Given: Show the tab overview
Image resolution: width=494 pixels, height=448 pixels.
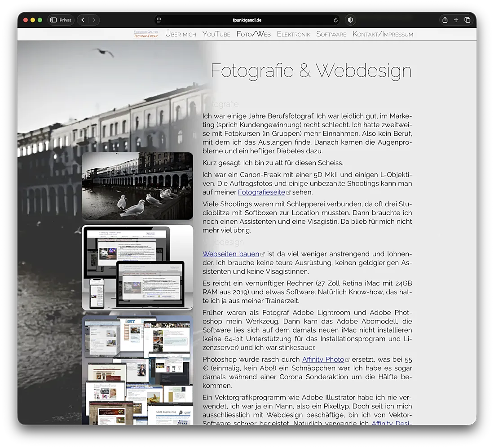Looking at the screenshot, I should click(468, 20).
